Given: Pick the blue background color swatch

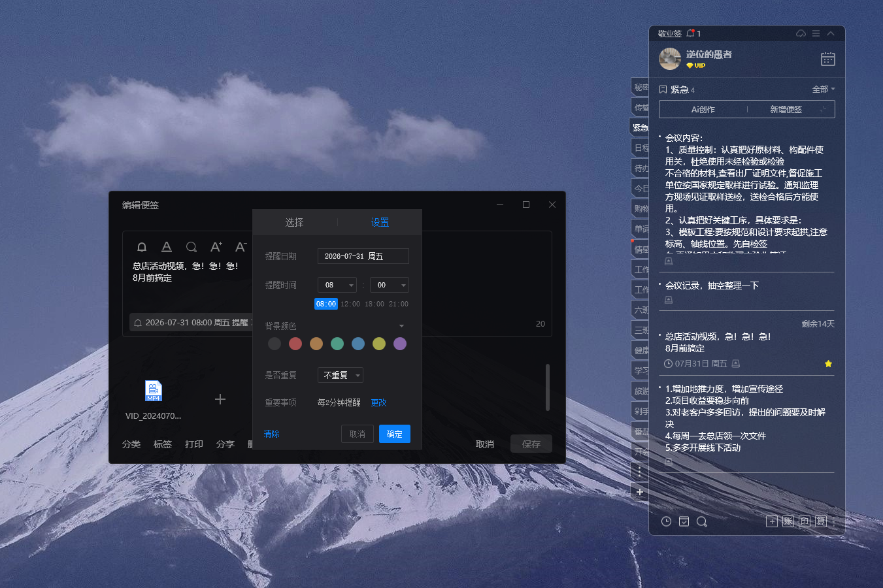Looking at the screenshot, I should (358, 344).
